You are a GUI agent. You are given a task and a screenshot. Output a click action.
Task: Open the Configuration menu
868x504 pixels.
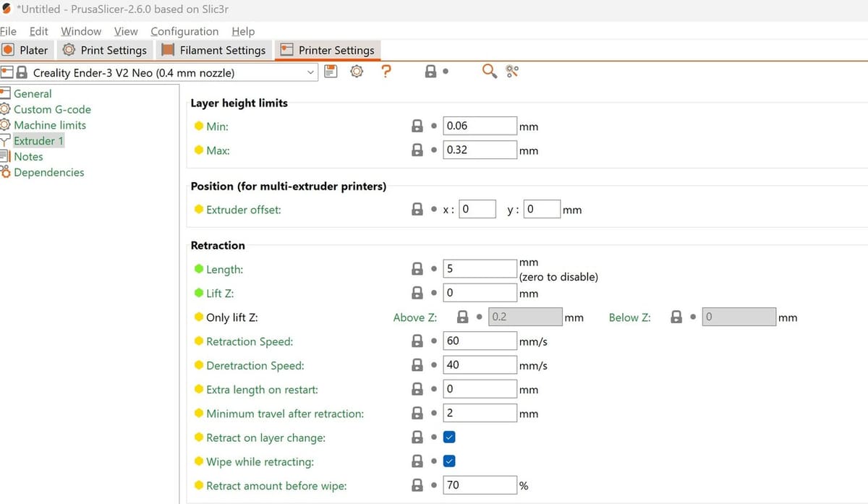(184, 31)
